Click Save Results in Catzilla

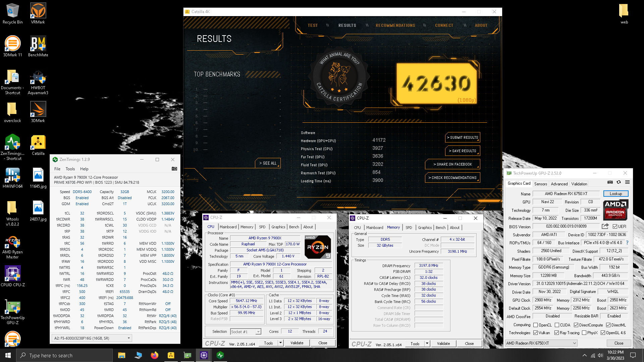click(x=463, y=151)
